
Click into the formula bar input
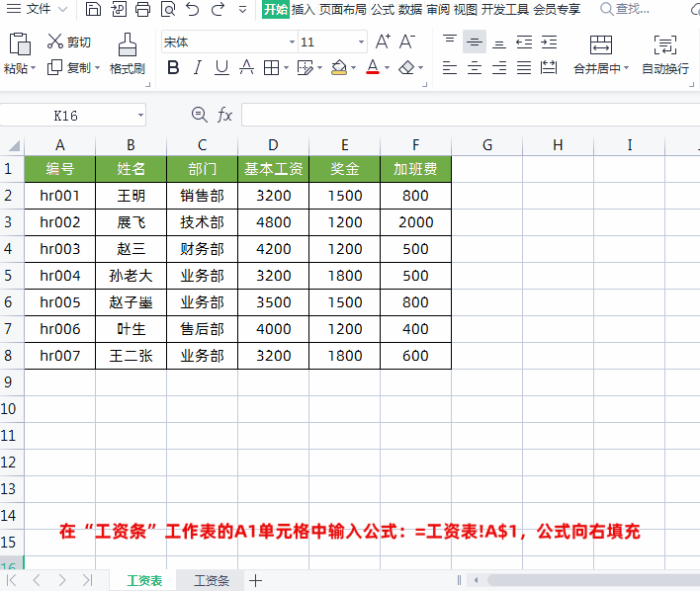[471, 115]
